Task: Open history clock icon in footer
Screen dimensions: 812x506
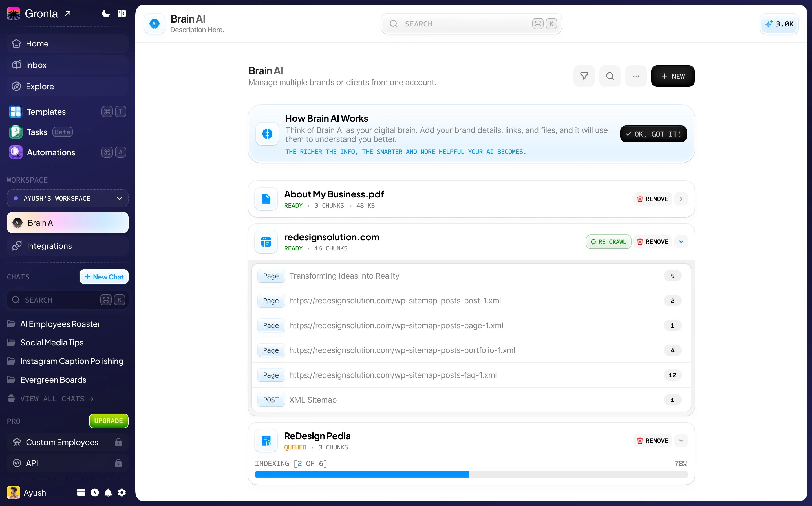Action: (95, 492)
